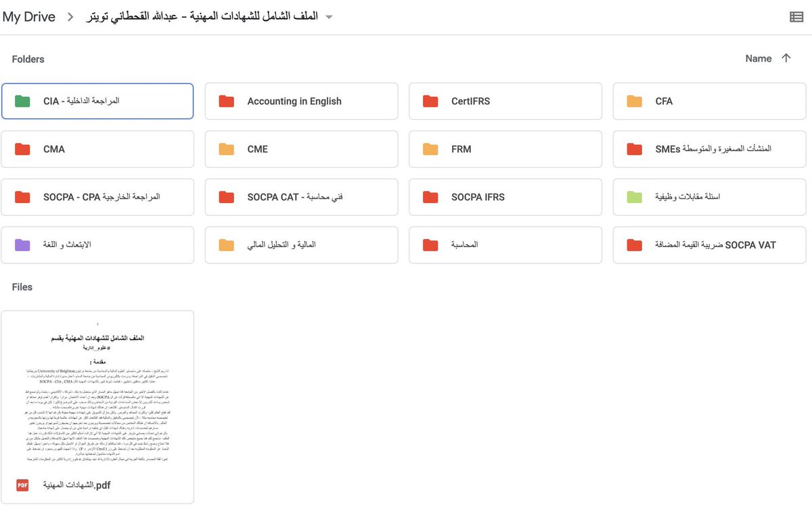Click red folder icon of SOCPA CAT
The height and width of the screenshot is (507, 812).
click(x=226, y=197)
